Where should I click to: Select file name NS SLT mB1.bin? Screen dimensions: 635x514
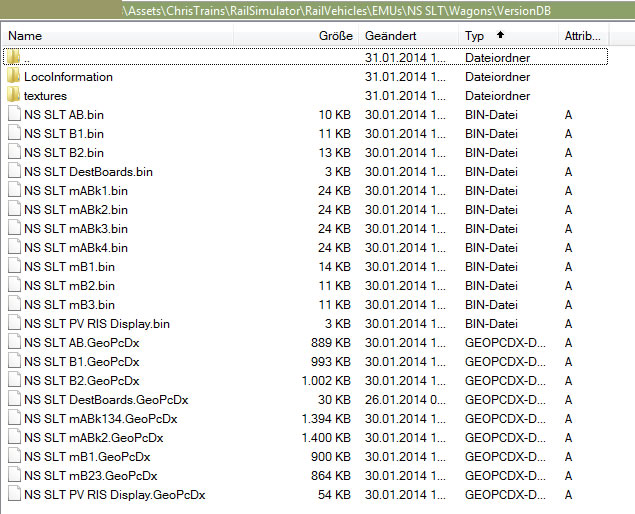[69, 267]
